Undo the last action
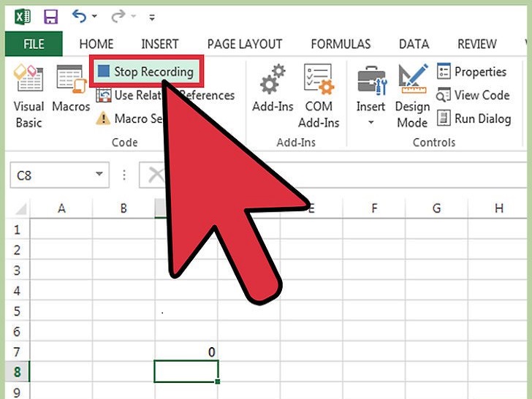The height and width of the screenshot is (399, 532). point(79,16)
